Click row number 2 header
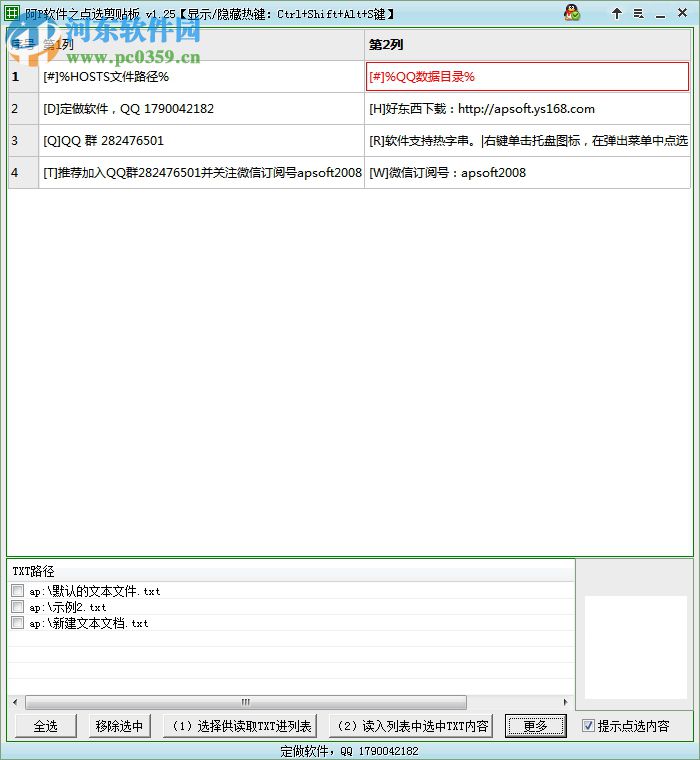Image resolution: width=700 pixels, height=760 pixels. pyautogui.click(x=23, y=109)
